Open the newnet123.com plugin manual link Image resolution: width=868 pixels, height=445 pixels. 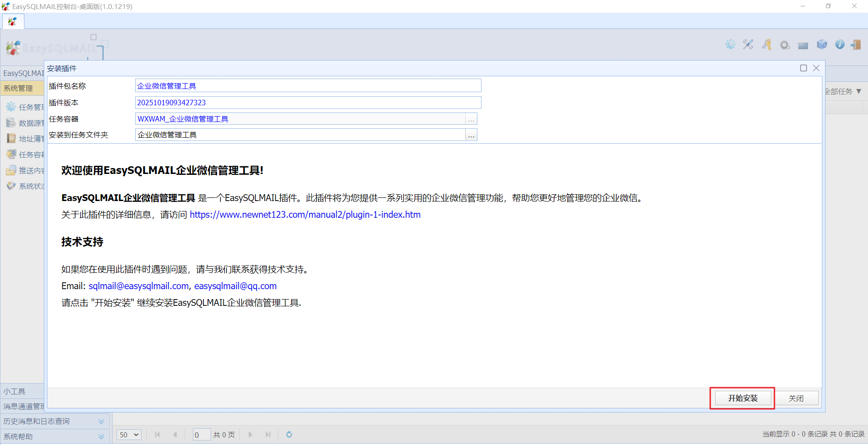tap(305, 215)
